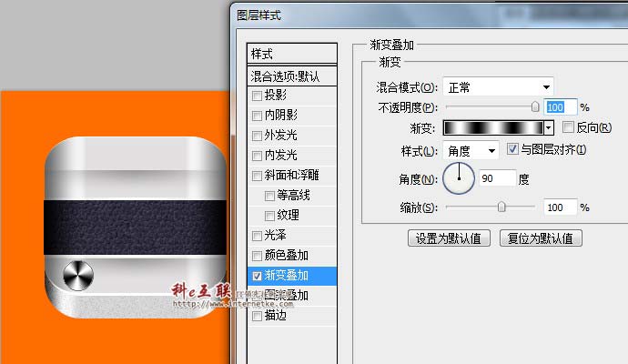Open 混合选项:默认 blending options
This screenshot has height=364, width=628.
click(292, 76)
